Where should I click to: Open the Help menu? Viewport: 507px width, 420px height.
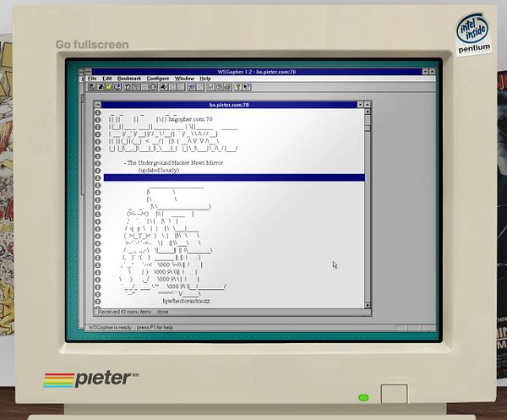pos(205,79)
